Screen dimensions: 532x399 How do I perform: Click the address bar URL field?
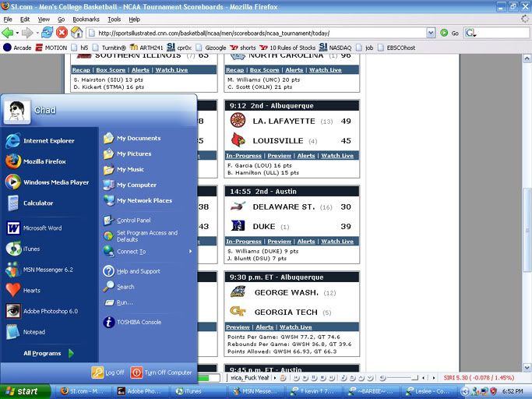(256, 33)
